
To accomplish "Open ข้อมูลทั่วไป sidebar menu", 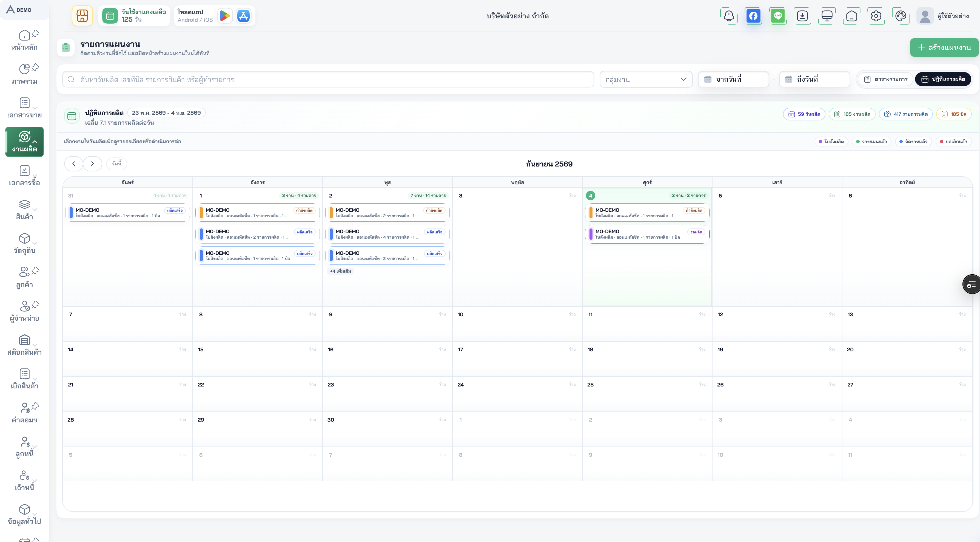I will 24,515.
